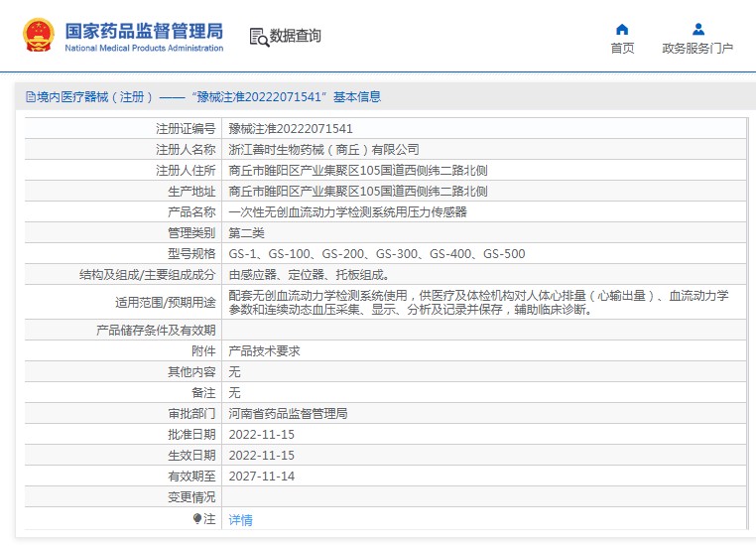
Task: Click the 审批部门 label
Action: click(191, 413)
